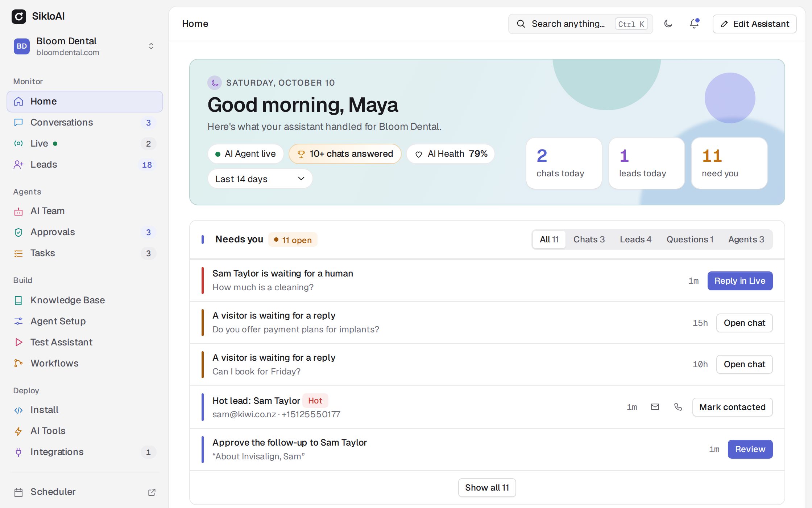Expand the Bloom Dental workspace switcher
The image size is (812, 508).
click(84, 46)
